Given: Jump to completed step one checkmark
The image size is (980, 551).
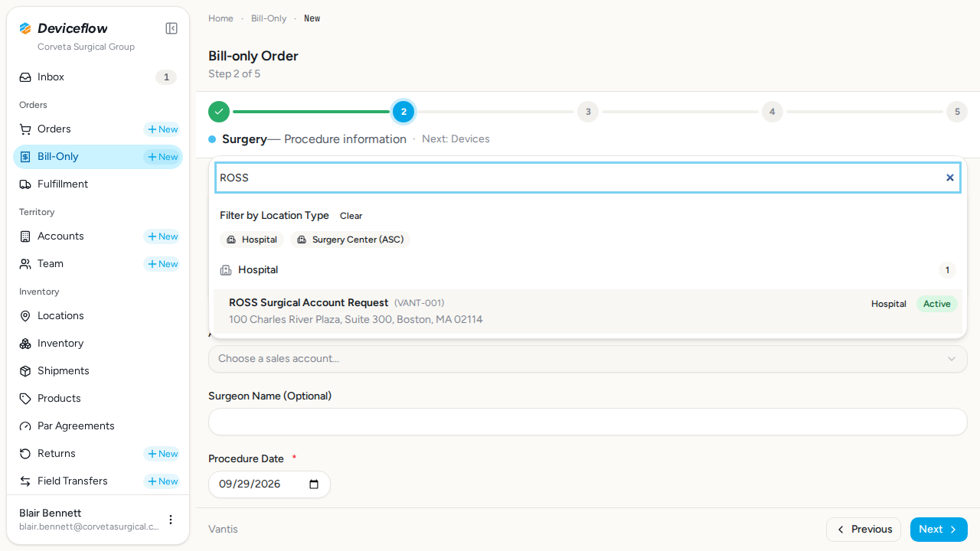Looking at the screenshot, I should tap(219, 112).
